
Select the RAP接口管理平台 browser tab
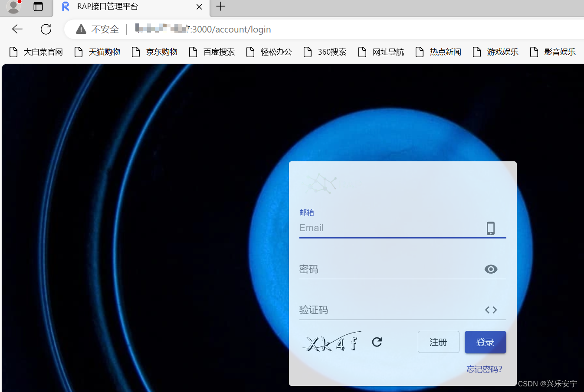tap(131, 7)
